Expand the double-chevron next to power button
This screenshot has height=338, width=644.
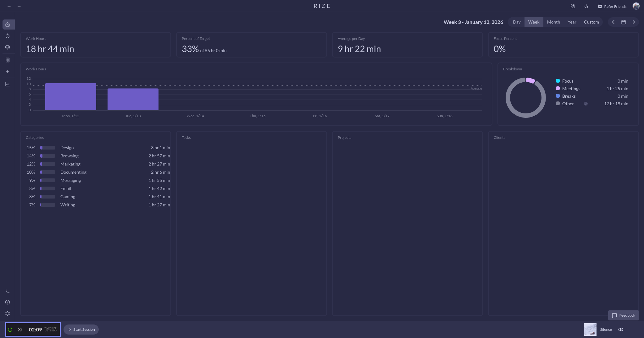20,330
